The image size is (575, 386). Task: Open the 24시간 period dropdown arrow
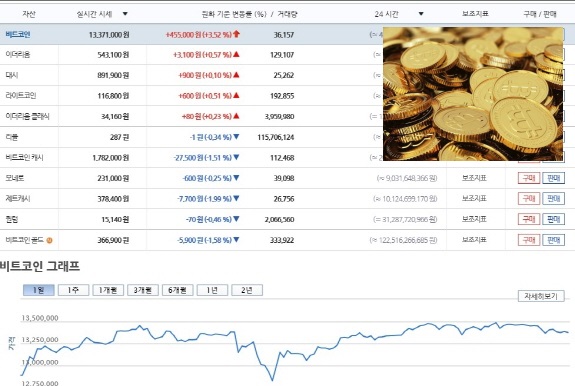(421, 14)
